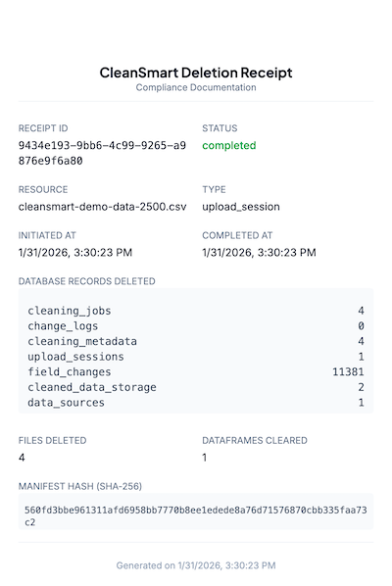Select the cleaning_jobs row
This screenshot has height=586, width=392.
click(196, 311)
